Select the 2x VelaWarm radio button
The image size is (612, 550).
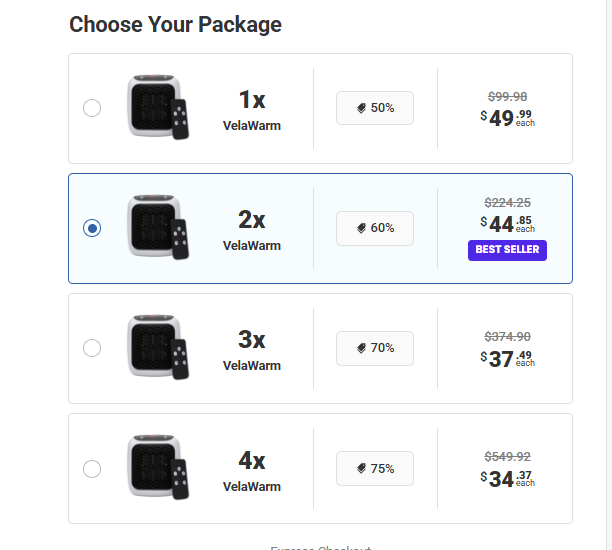tap(92, 228)
